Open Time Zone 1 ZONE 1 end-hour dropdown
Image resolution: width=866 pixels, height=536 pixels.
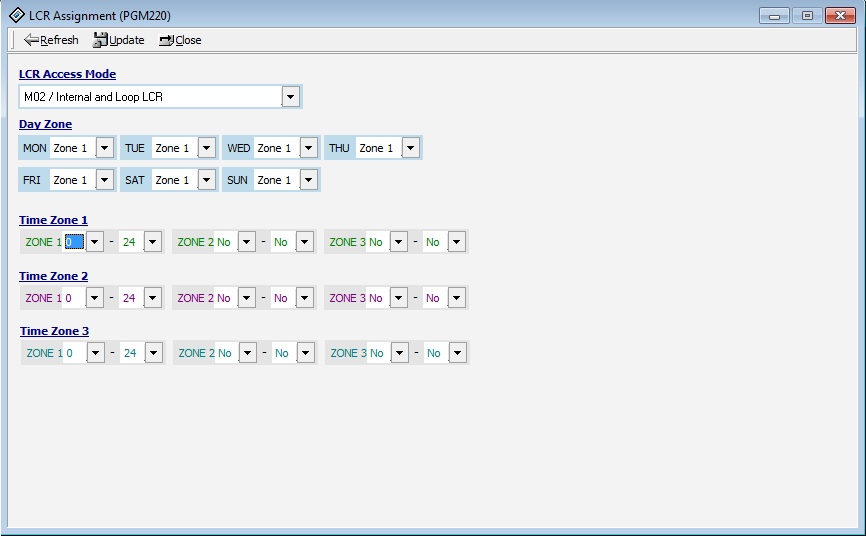152,242
